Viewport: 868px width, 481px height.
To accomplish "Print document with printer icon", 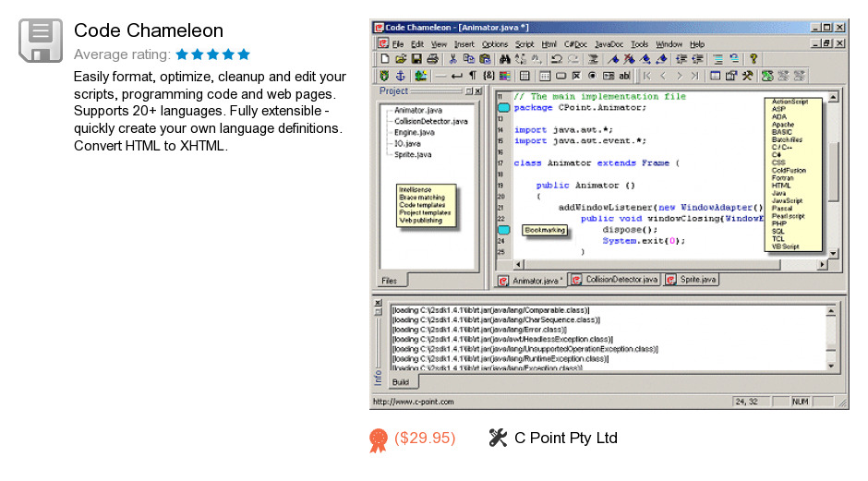I will (x=432, y=59).
